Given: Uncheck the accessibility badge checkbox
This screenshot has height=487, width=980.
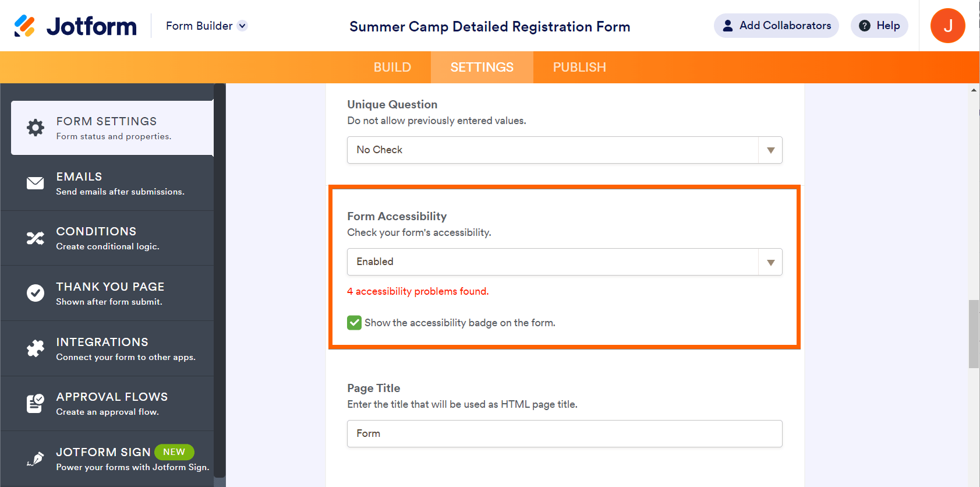Looking at the screenshot, I should [x=354, y=323].
